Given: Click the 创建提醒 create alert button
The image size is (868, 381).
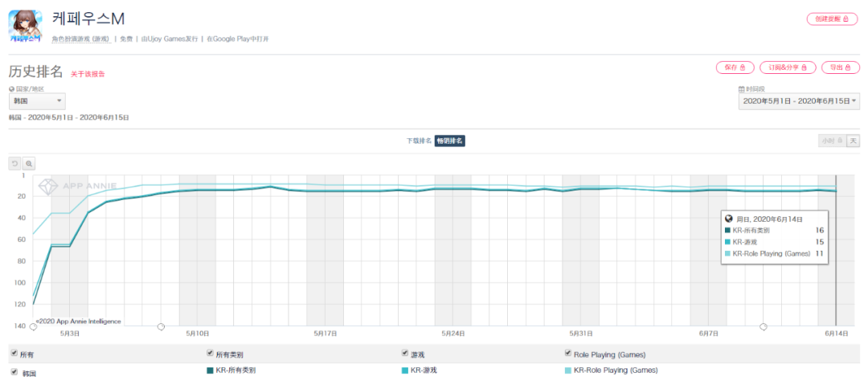Looking at the screenshot, I should point(832,18).
